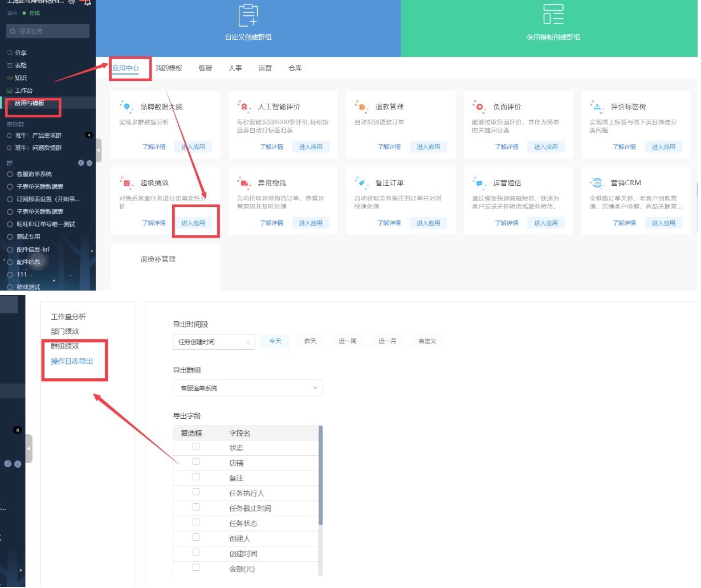The width and height of the screenshot is (701, 588).
Task: Click 进入应用 for 超级绩效
Action: pos(193,223)
